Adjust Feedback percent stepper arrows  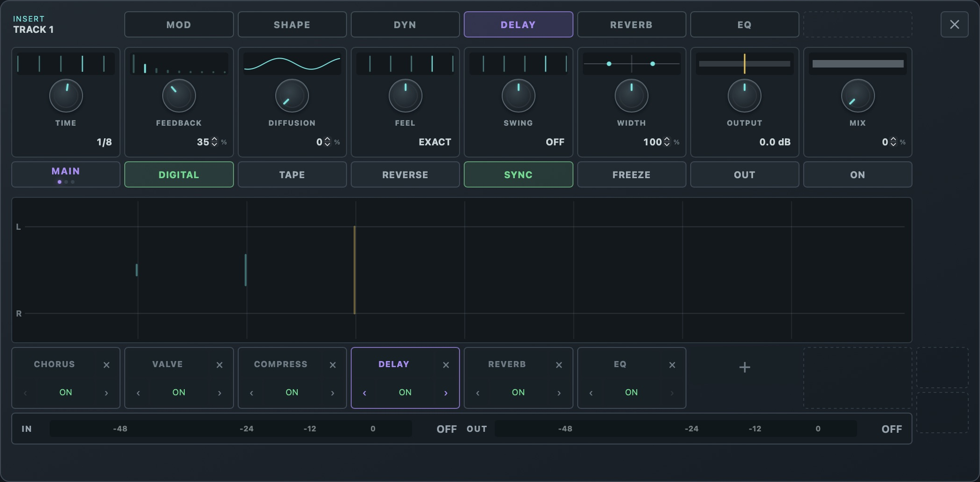click(x=214, y=142)
